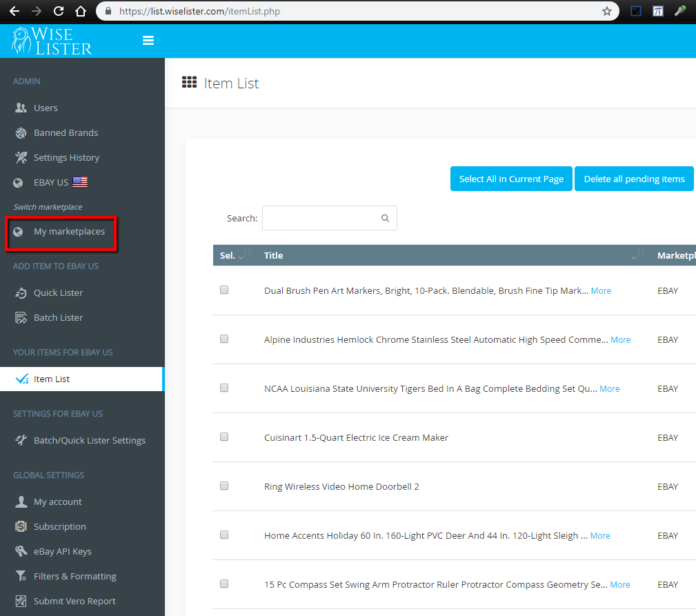Screen dimensions: 696x616
Task: Open My marketplaces in the sidebar
Action: click(69, 232)
